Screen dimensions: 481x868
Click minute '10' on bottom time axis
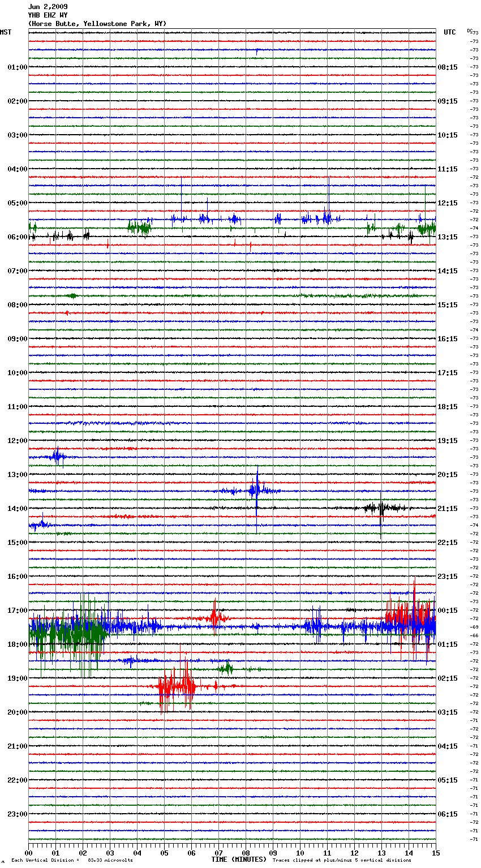tap(300, 853)
